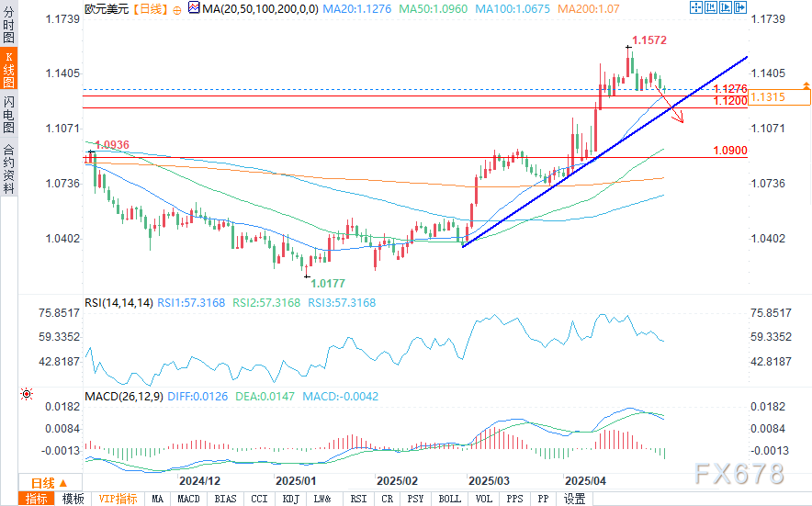Open the 【日线】 period selector in title
Viewport: 812px width, 506px height.
pyautogui.click(x=148, y=10)
